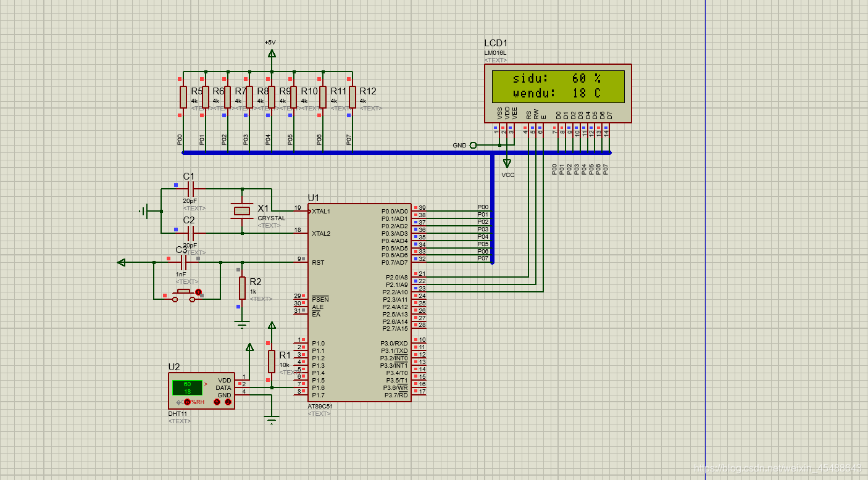The image size is (868, 480).
Task: Click the P07 wire label near U1 pin 32
Action: click(x=483, y=259)
